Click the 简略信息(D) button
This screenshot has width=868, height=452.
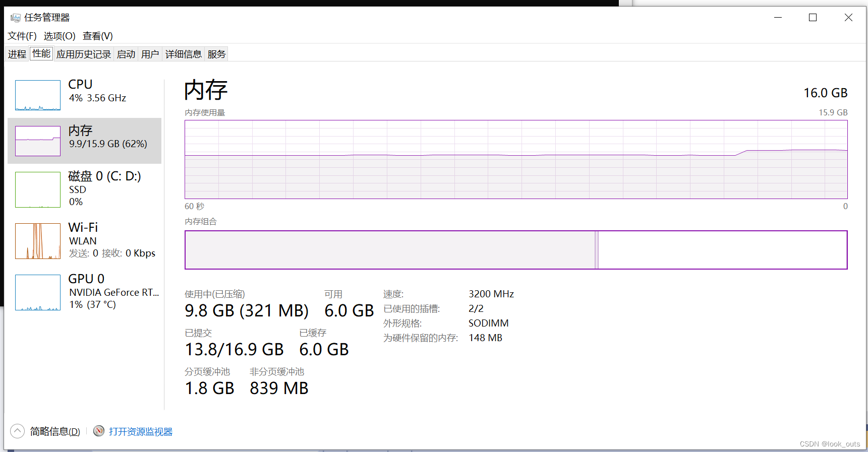55,432
